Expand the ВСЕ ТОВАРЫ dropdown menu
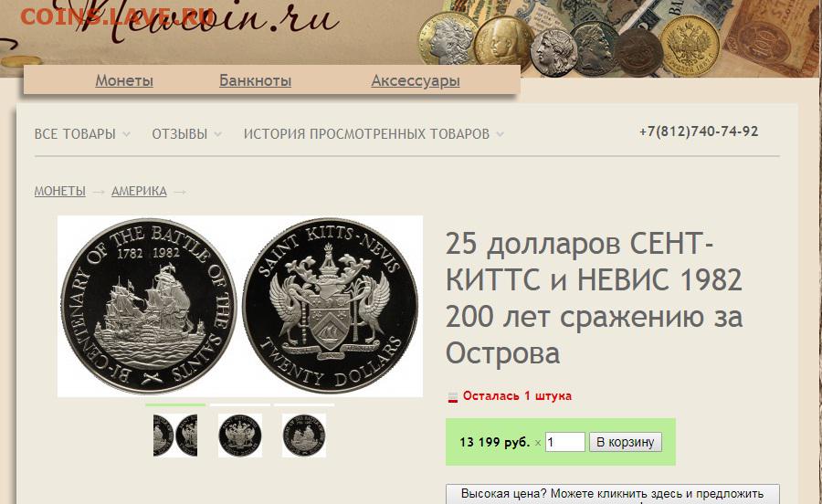Screen dimensions: 822x504 coord(82,134)
